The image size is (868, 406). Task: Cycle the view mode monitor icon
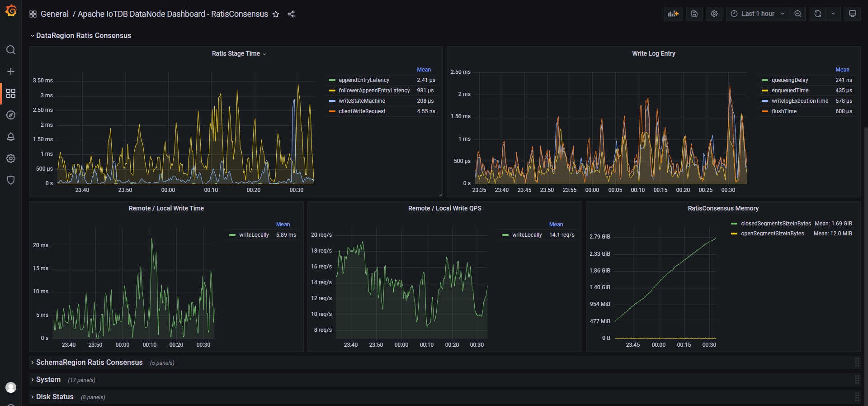pos(853,14)
